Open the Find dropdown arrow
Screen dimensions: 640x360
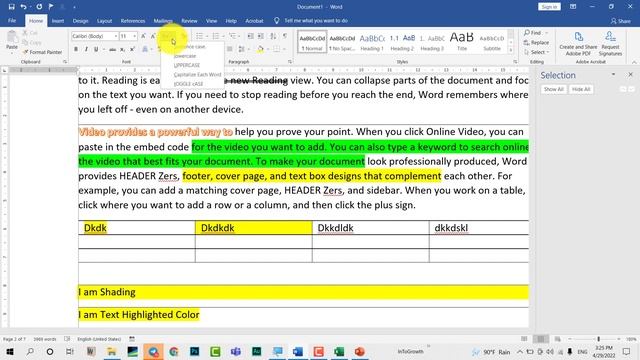click(547, 33)
